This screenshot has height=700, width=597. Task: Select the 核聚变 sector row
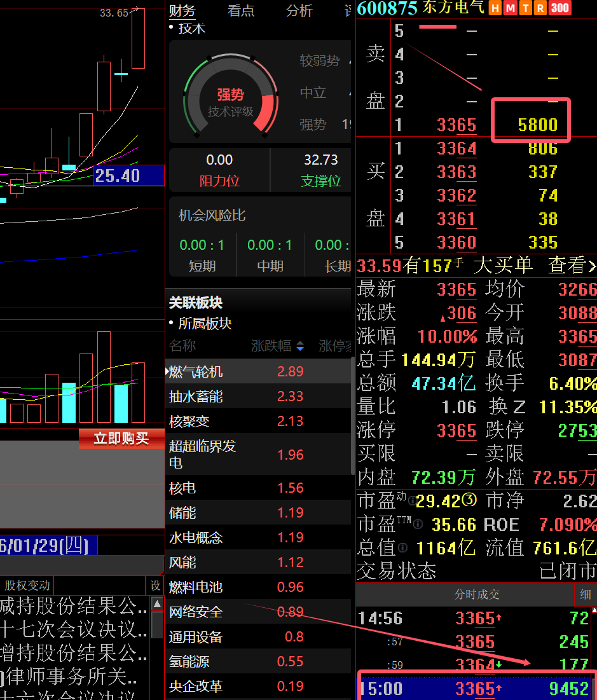click(258, 421)
